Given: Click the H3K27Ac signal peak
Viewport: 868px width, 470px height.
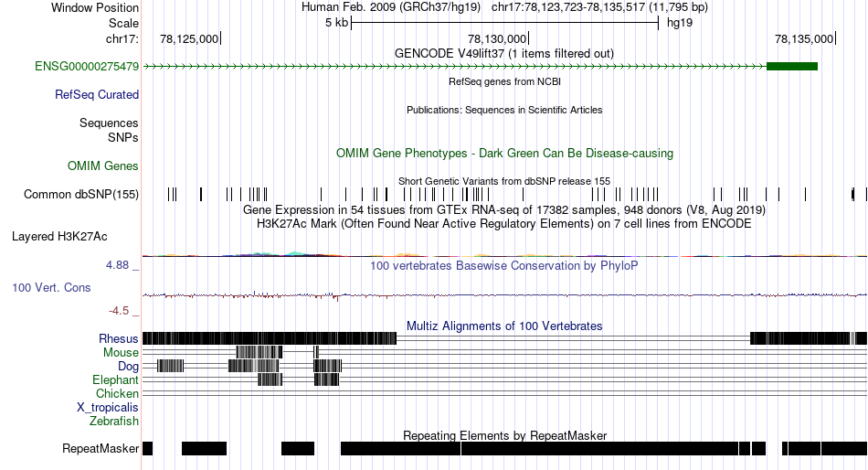Looking at the screenshot, I should point(296,253).
